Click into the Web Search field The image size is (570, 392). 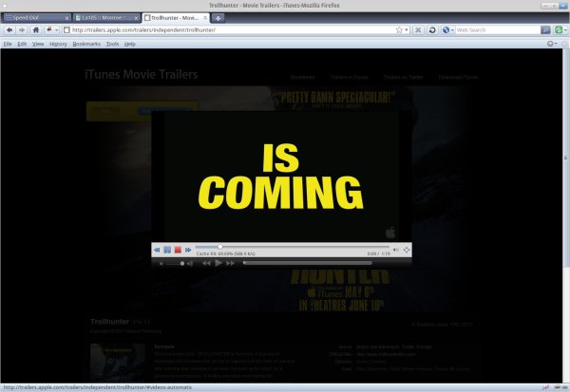(x=497, y=30)
